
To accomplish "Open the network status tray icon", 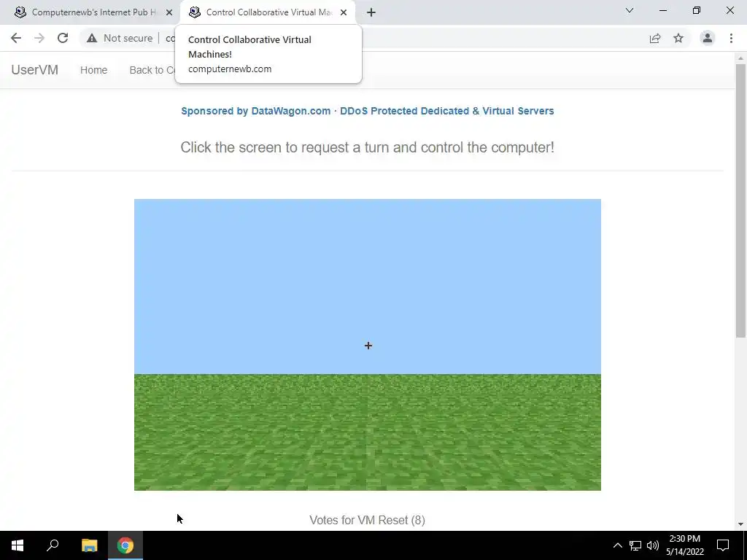I will 635,545.
